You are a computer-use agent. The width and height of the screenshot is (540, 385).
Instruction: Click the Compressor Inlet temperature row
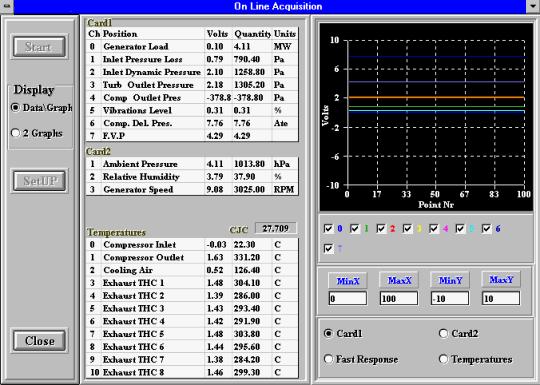click(192, 244)
